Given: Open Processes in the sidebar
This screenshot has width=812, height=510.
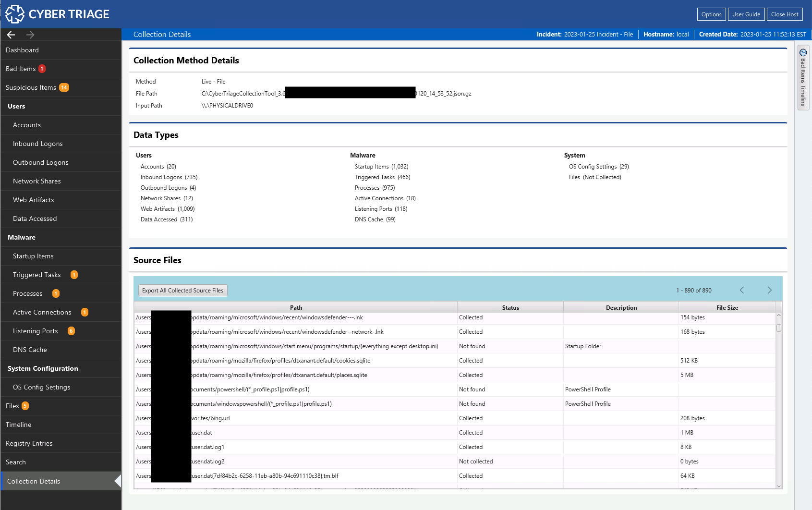Looking at the screenshot, I should point(61,293).
